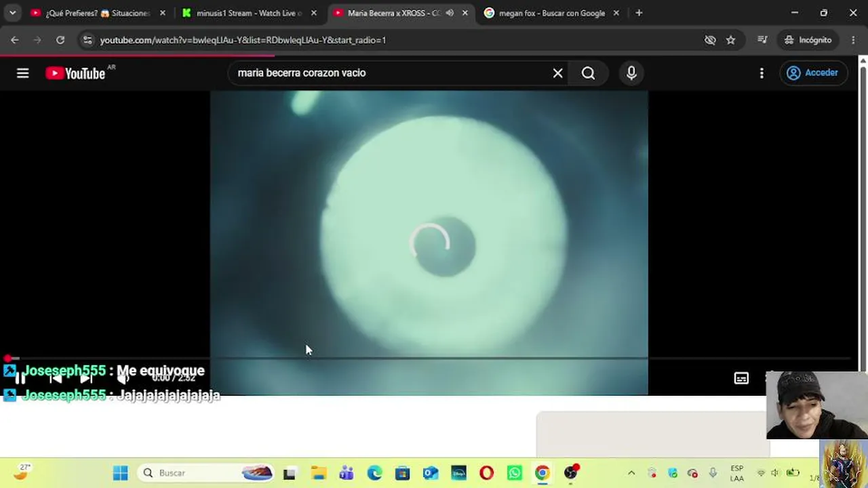Toggle subtitles in the video player

click(741, 378)
